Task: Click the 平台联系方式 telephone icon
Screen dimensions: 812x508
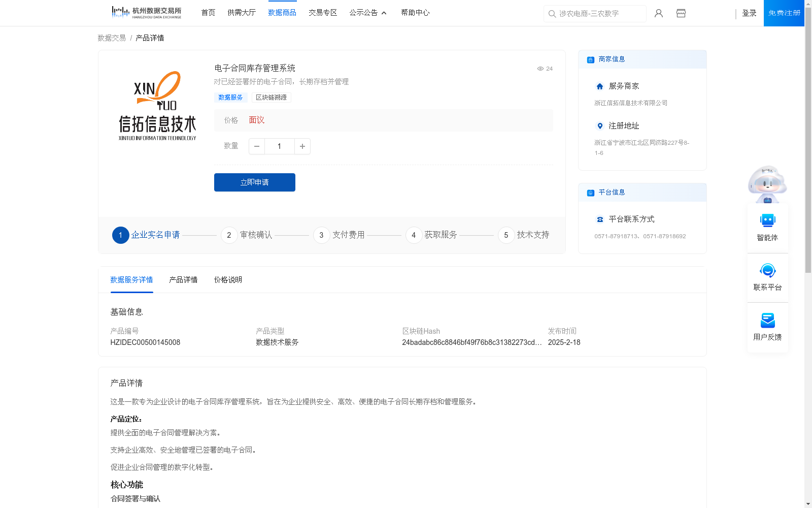Action: (x=600, y=219)
